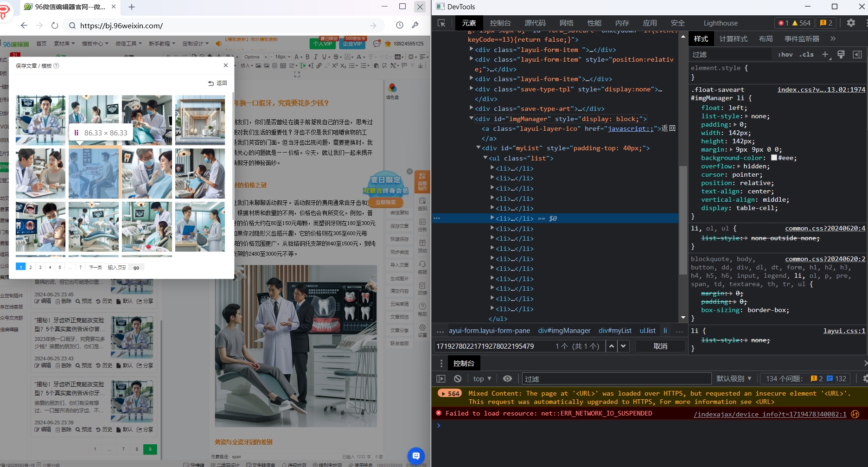Image resolution: width=868 pixels, height=467 pixels.
Task: Toggle the :hov element state panel
Action: (x=785, y=55)
